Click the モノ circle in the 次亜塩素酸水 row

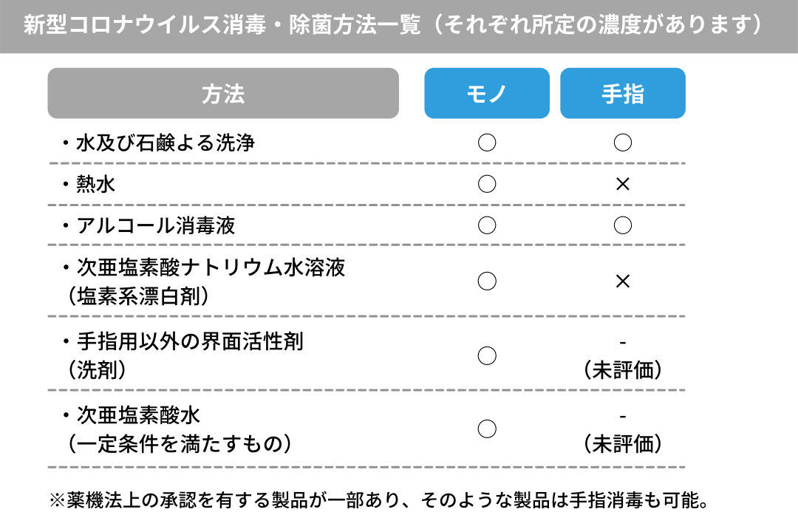tap(486, 429)
